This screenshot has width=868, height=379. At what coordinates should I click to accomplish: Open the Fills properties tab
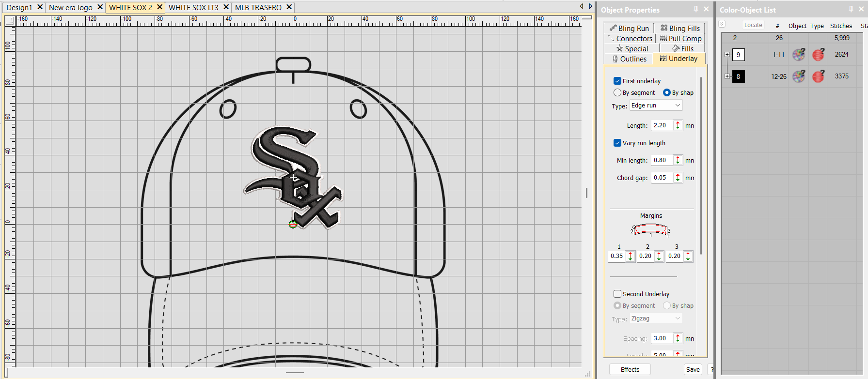pyautogui.click(x=683, y=48)
